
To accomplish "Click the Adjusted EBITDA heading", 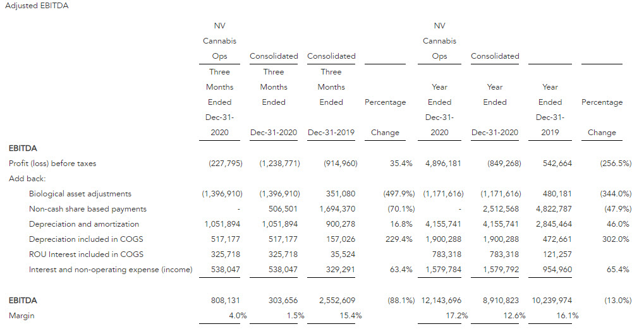I will pos(37,6).
